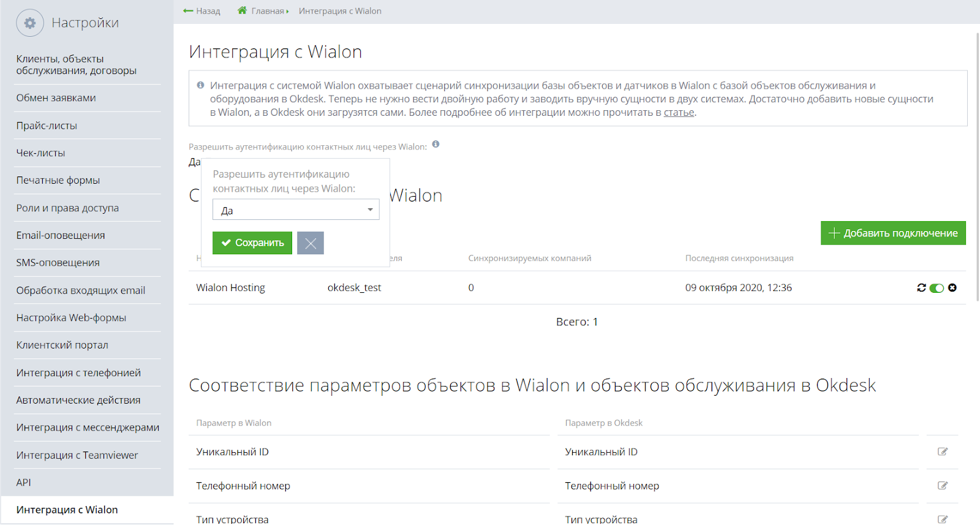Click the page's vertical scrollbar
Screen dimensions: 980x525
(976, 165)
